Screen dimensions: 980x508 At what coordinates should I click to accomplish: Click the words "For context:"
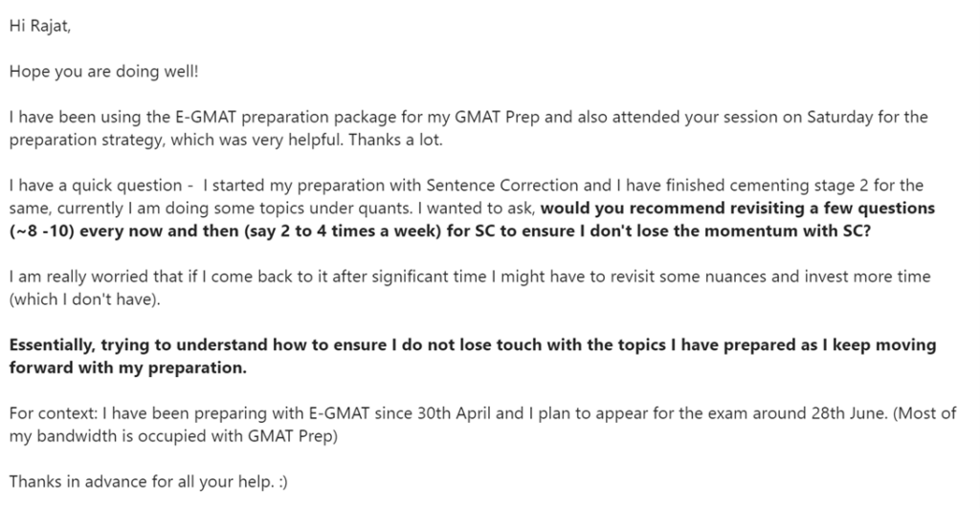pos(54,413)
